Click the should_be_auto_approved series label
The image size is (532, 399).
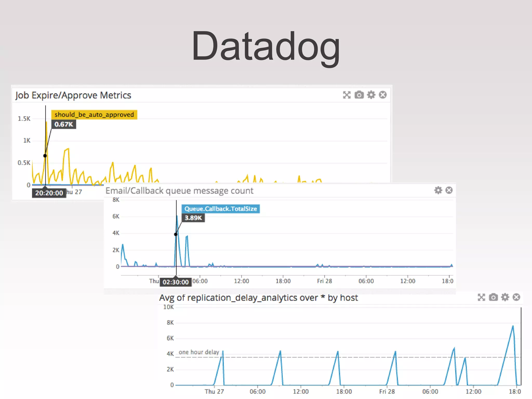(x=94, y=115)
